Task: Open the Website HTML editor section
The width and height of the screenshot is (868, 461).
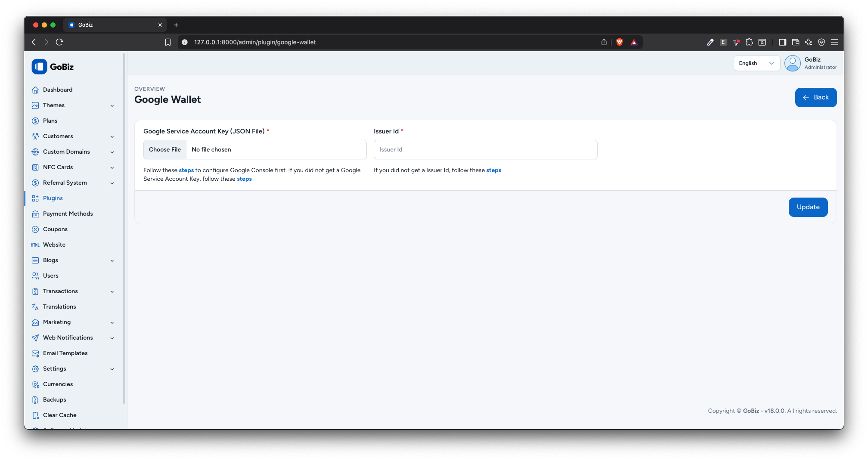Action: tap(54, 244)
